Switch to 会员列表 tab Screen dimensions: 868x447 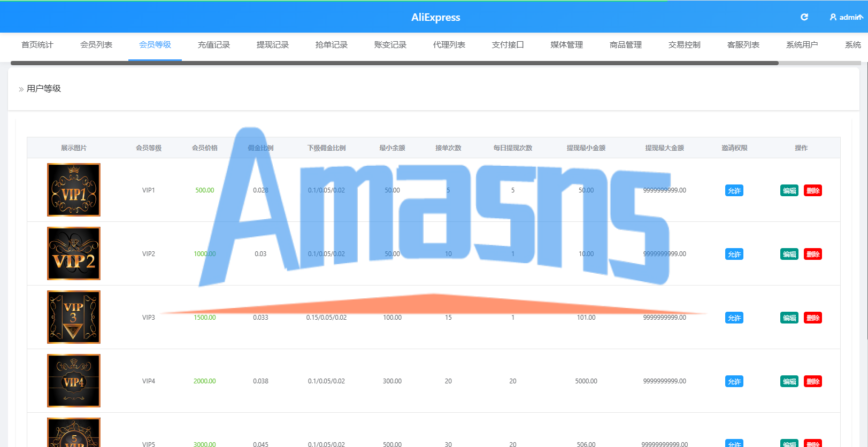[x=96, y=45]
